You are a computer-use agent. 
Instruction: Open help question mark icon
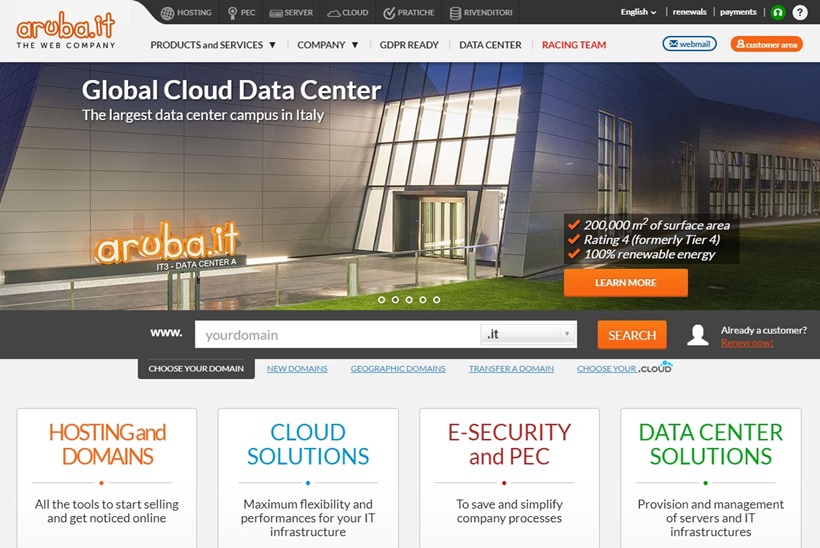pos(800,12)
